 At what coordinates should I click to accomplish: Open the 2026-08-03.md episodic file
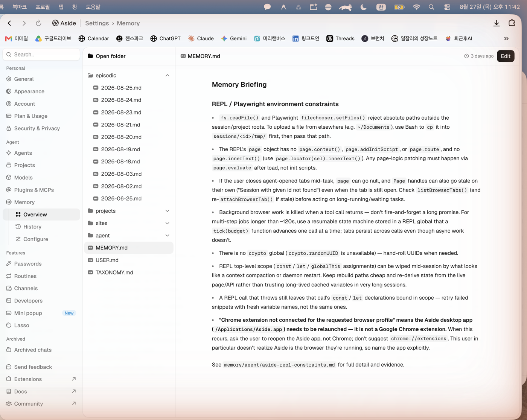(x=129, y=174)
